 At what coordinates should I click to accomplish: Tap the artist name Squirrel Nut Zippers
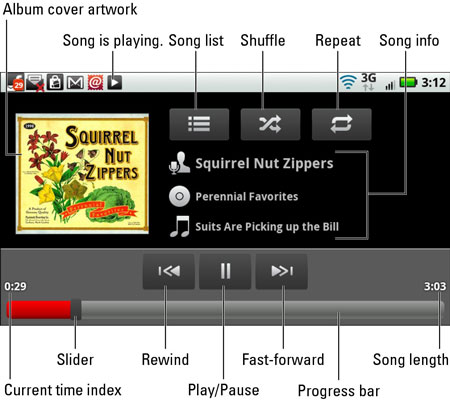tap(264, 163)
